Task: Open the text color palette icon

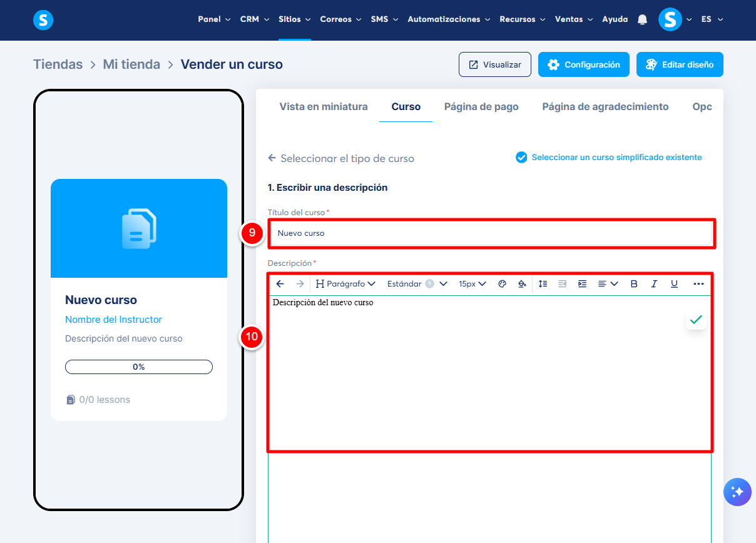Action: [502, 283]
